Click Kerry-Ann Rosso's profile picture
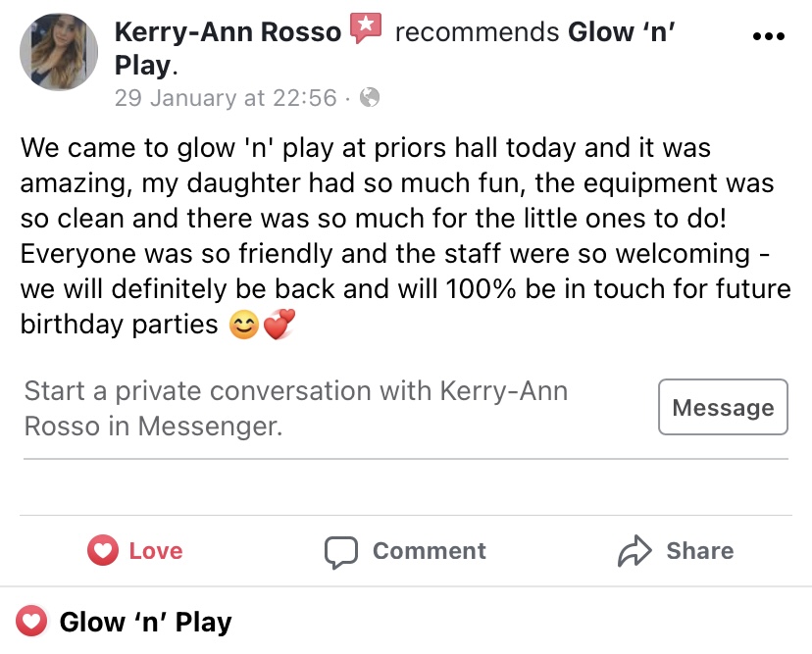Screen dimensions: 812x654 coord(59,52)
